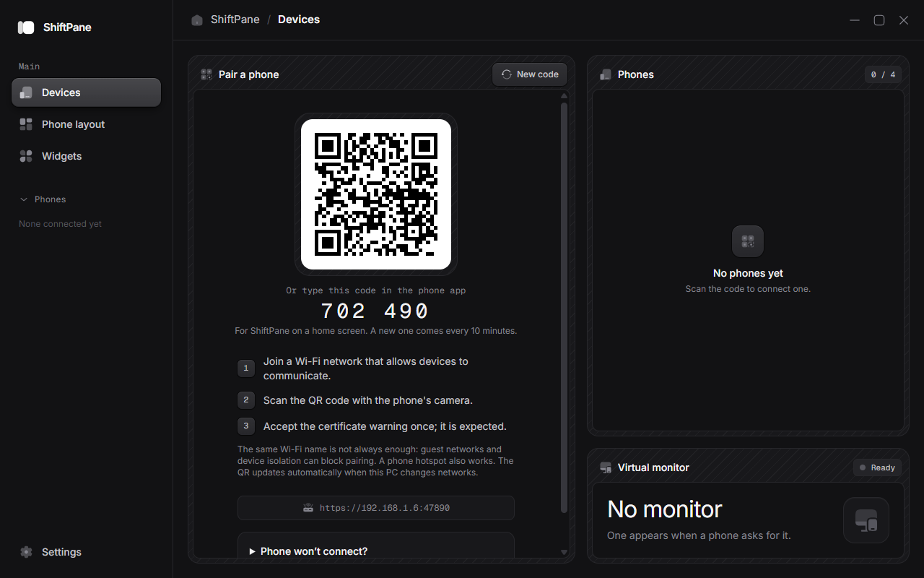This screenshot has width=924, height=578.
Task: Click the https://192.168.1.6:47890 address field
Action: coord(376,508)
